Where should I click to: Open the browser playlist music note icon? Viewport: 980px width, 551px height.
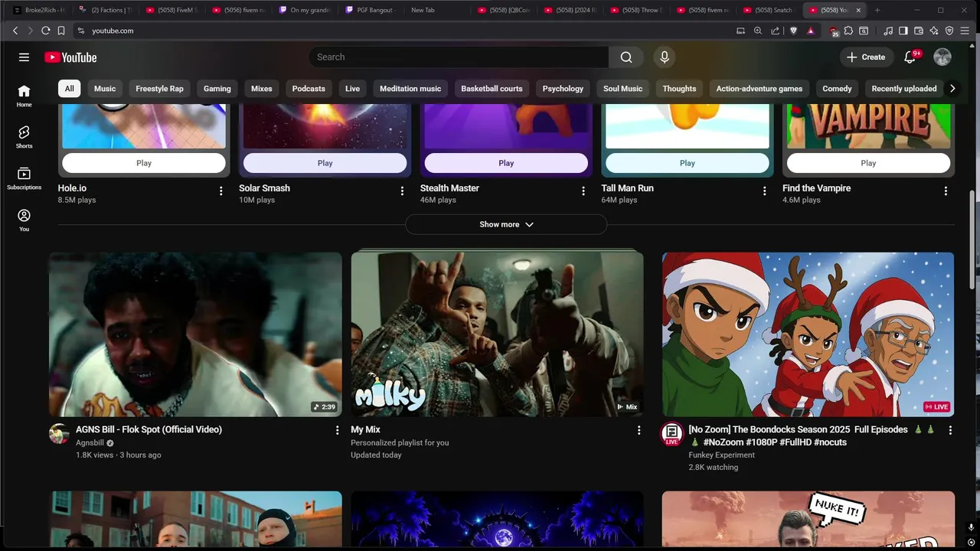(888, 31)
